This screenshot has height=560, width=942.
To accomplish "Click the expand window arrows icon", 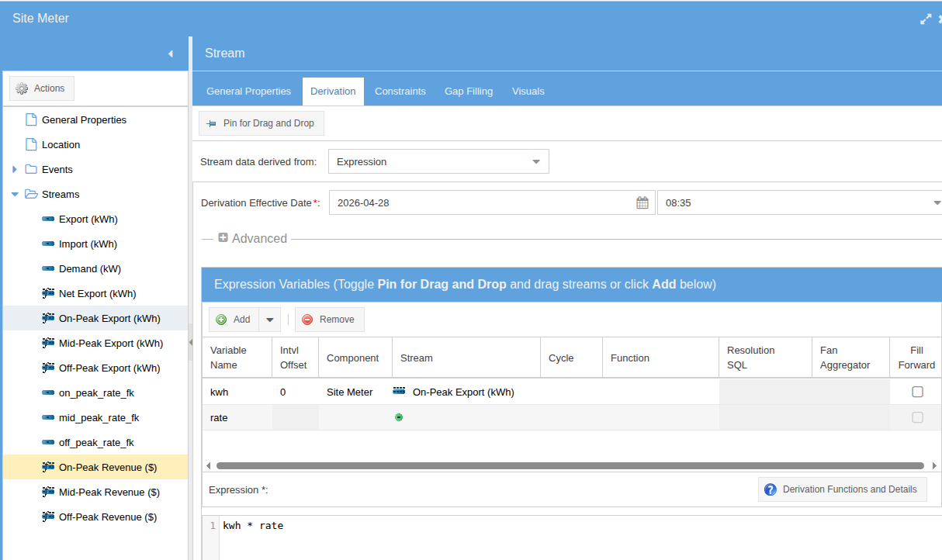I will click(926, 19).
